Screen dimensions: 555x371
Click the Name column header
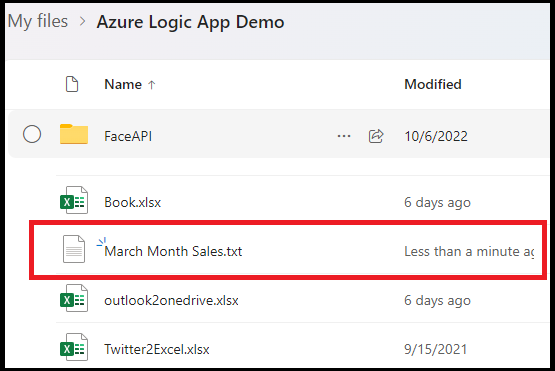(123, 84)
